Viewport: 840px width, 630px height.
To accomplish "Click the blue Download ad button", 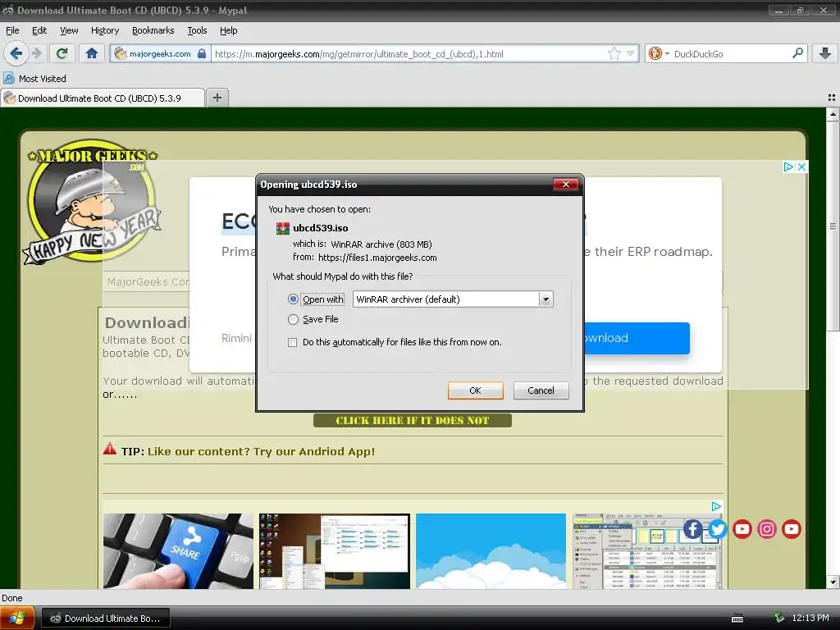I will (636, 338).
